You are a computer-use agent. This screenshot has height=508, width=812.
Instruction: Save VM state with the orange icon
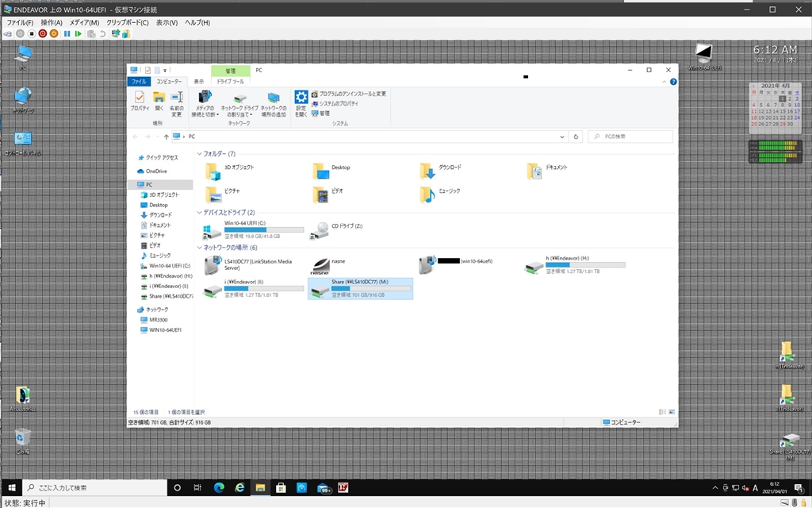(54, 33)
